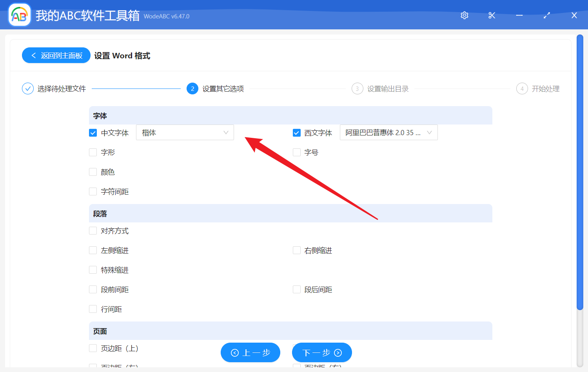Open settings via the gear icon

pos(464,15)
